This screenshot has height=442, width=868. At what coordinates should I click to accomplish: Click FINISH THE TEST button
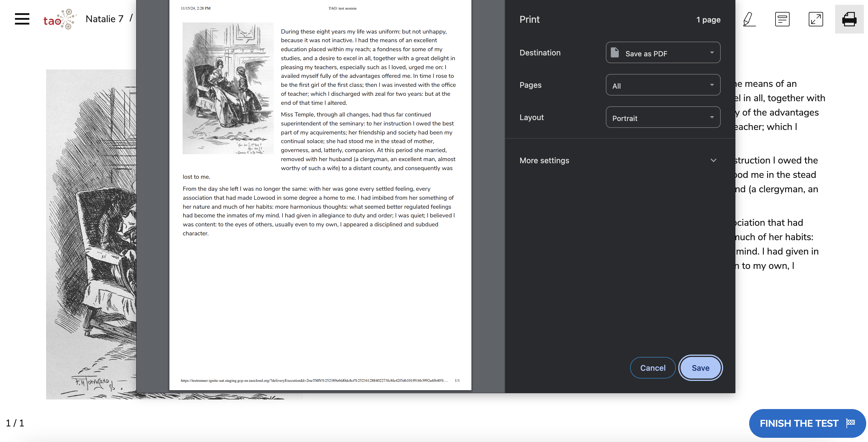click(x=799, y=423)
